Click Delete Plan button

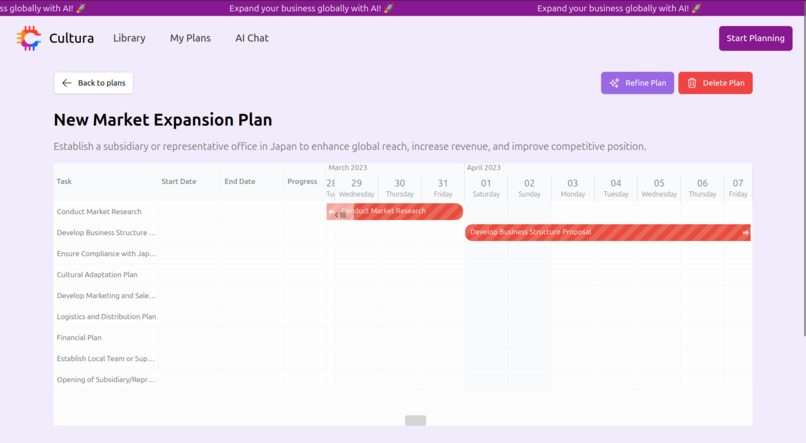point(715,83)
